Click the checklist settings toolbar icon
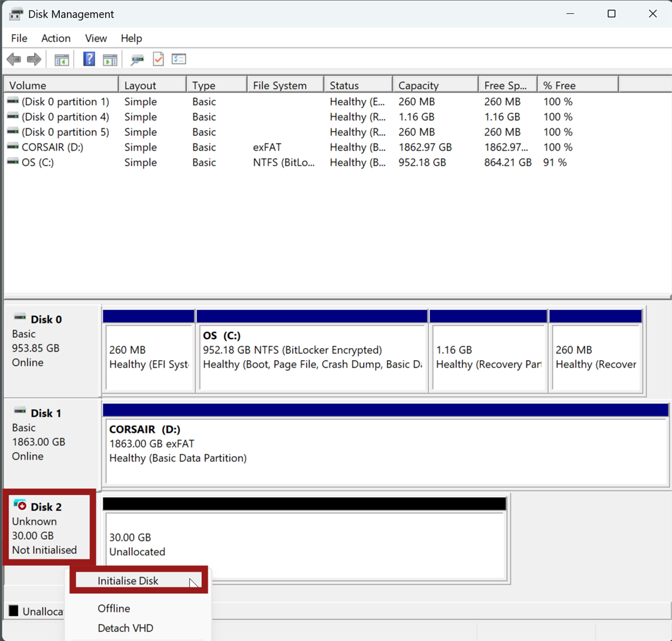 178,59
